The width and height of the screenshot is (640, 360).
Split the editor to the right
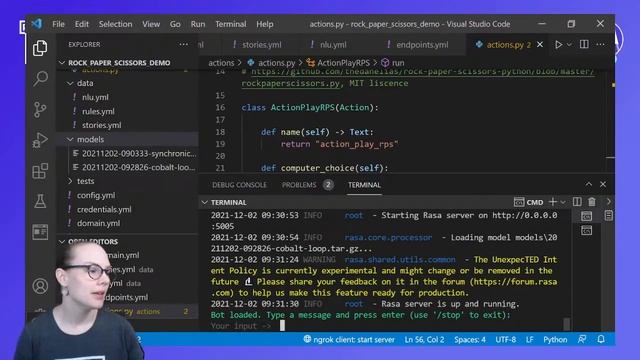pos(584,44)
